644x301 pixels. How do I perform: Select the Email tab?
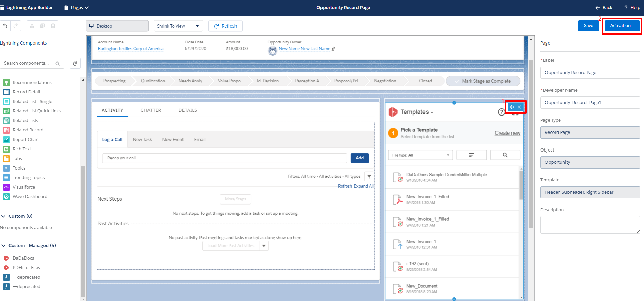pos(200,139)
